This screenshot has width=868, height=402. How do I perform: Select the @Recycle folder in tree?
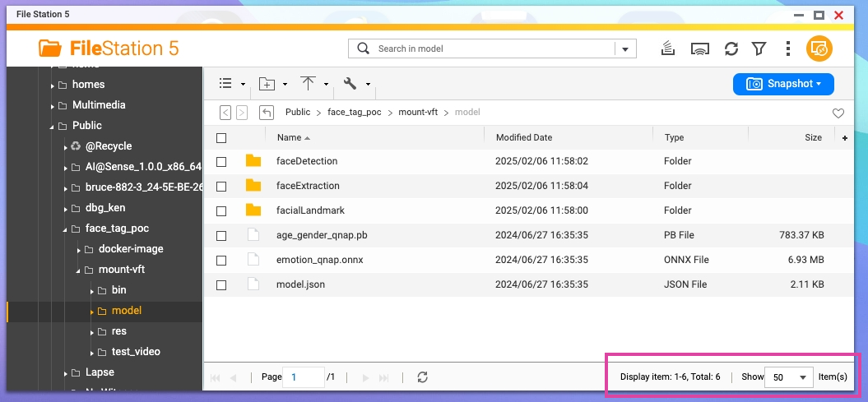[109, 146]
